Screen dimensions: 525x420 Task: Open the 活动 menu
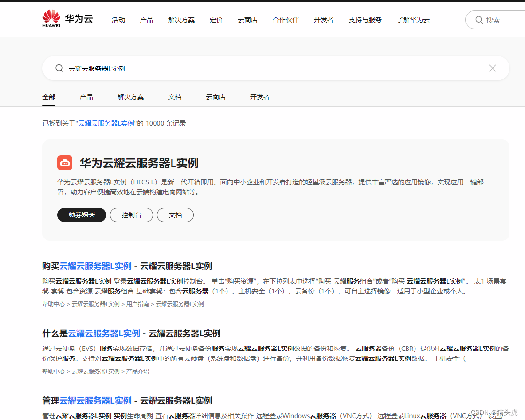click(118, 20)
